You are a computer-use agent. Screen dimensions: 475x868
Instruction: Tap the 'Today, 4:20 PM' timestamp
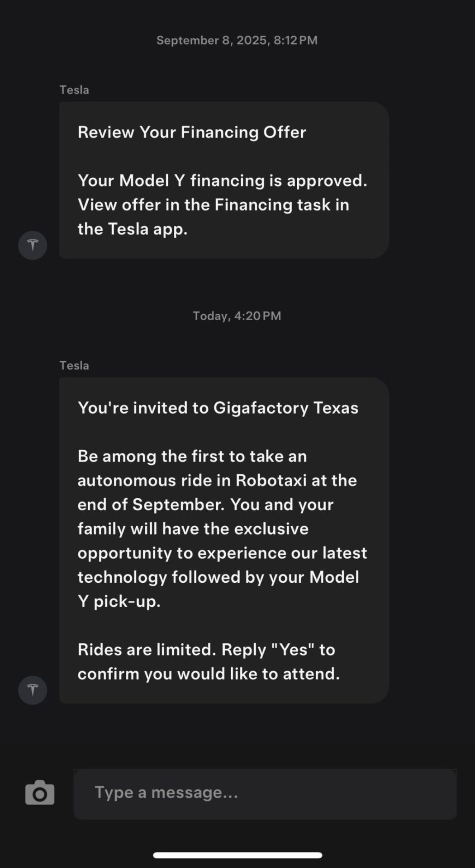click(237, 316)
